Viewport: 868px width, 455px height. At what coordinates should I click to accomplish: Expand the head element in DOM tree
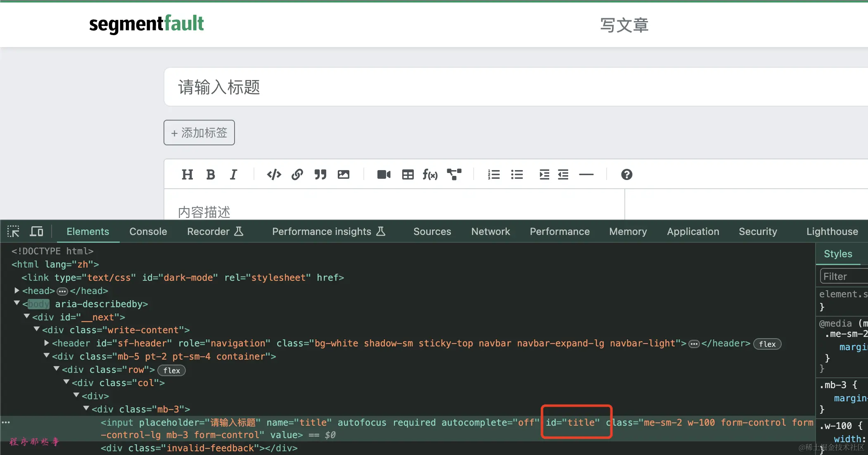point(17,291)
